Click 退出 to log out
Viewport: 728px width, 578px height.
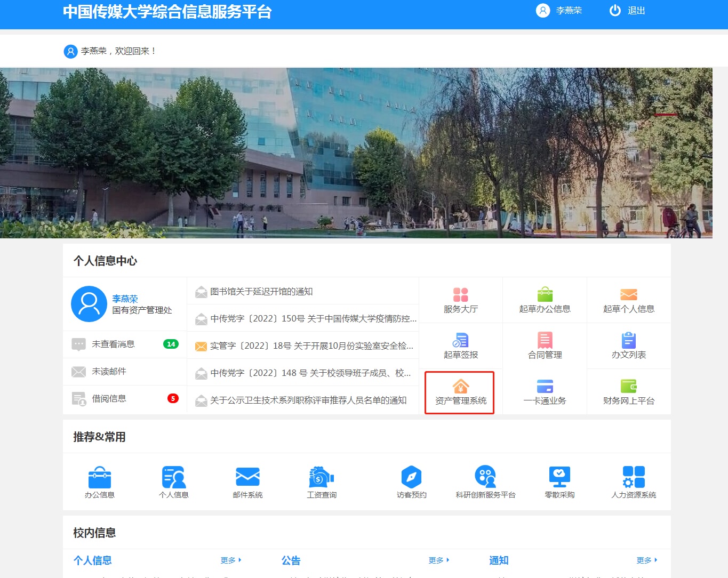click(x=636, y=11)
